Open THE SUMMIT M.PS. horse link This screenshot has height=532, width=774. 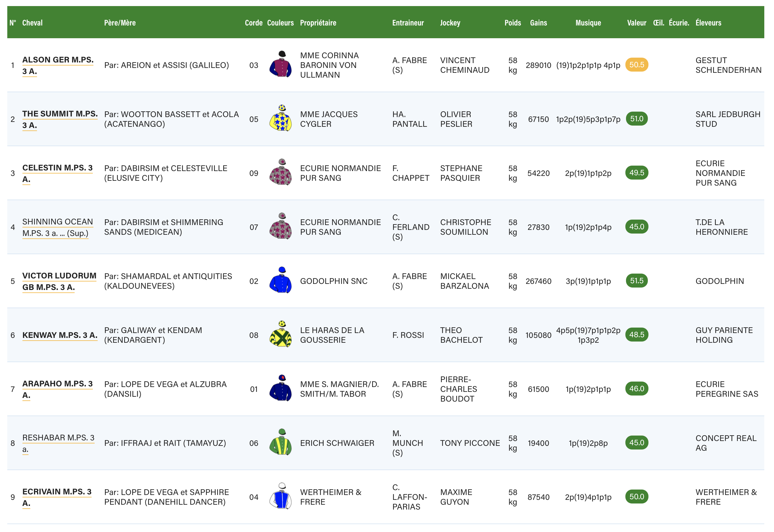click(60, 114)
